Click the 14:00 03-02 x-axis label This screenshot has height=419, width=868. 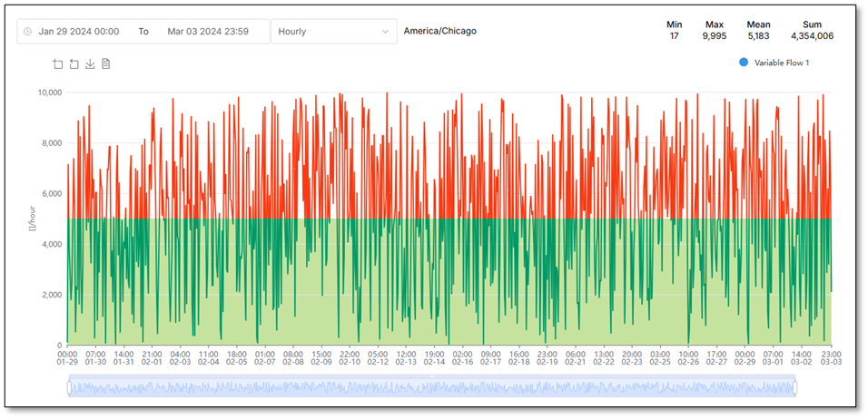[x=801, y=357]
